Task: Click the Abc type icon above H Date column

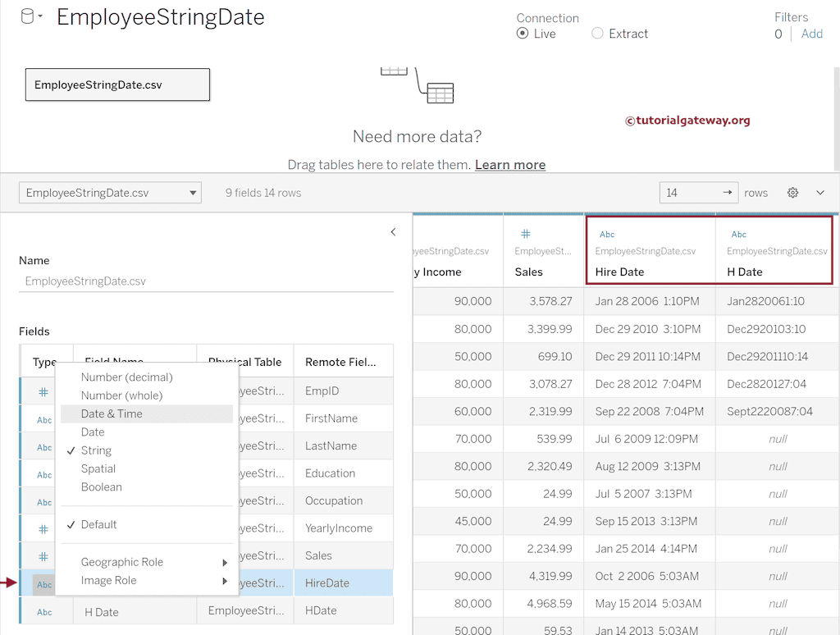Action: pyautogui.click(x=738, y=235)
